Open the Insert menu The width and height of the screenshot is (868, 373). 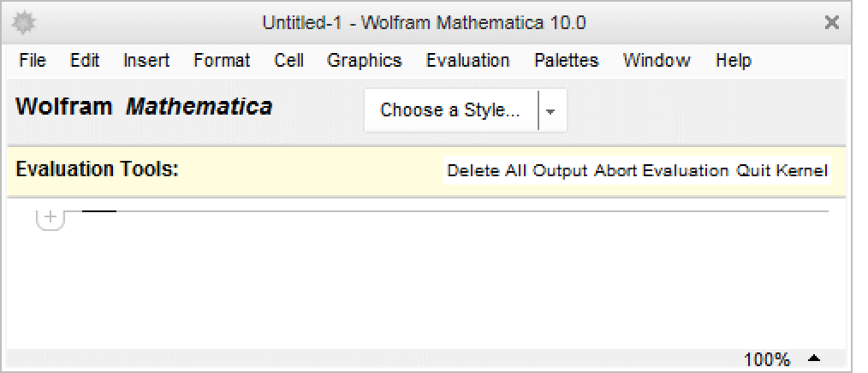pos(146,61)
